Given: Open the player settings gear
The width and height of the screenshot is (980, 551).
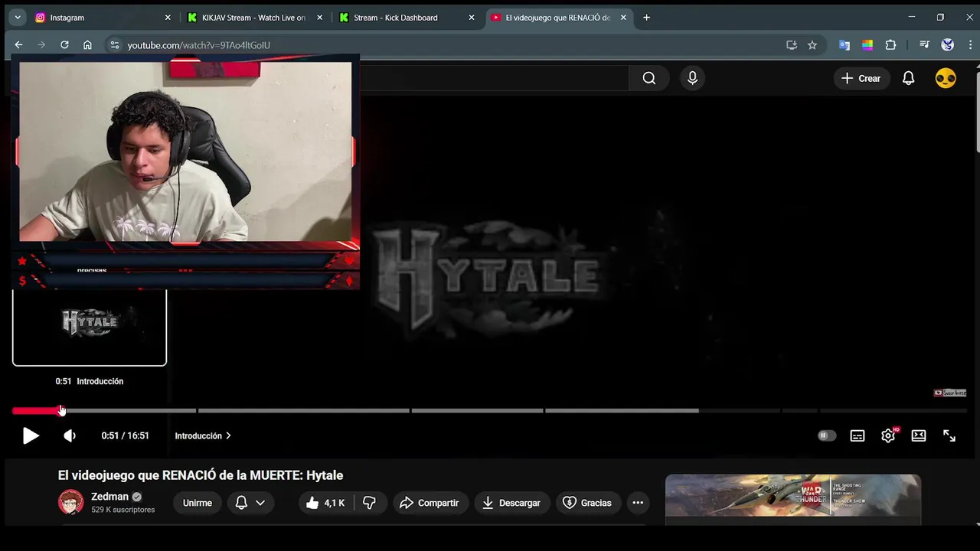Looking at the screenshot, I should pos(888,435).
